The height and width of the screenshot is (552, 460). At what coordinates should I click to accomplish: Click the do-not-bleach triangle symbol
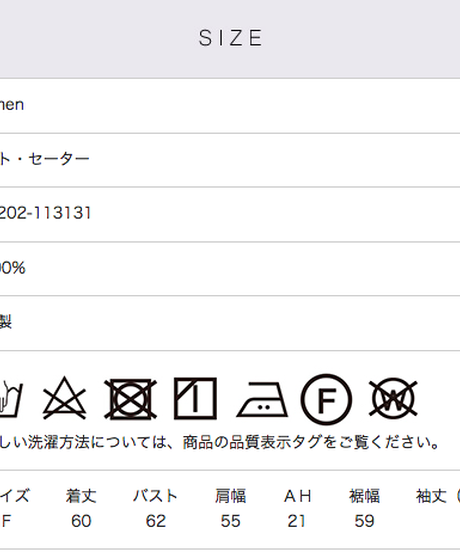[x=64, y=398]
